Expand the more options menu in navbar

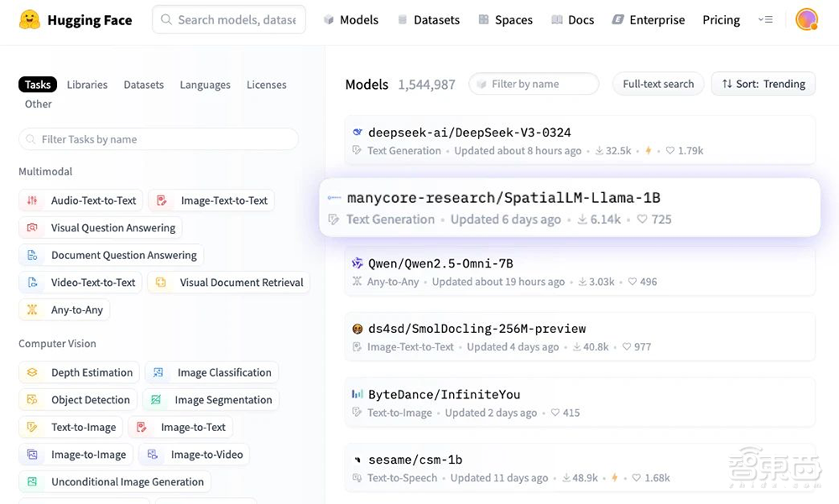[765, 19]
